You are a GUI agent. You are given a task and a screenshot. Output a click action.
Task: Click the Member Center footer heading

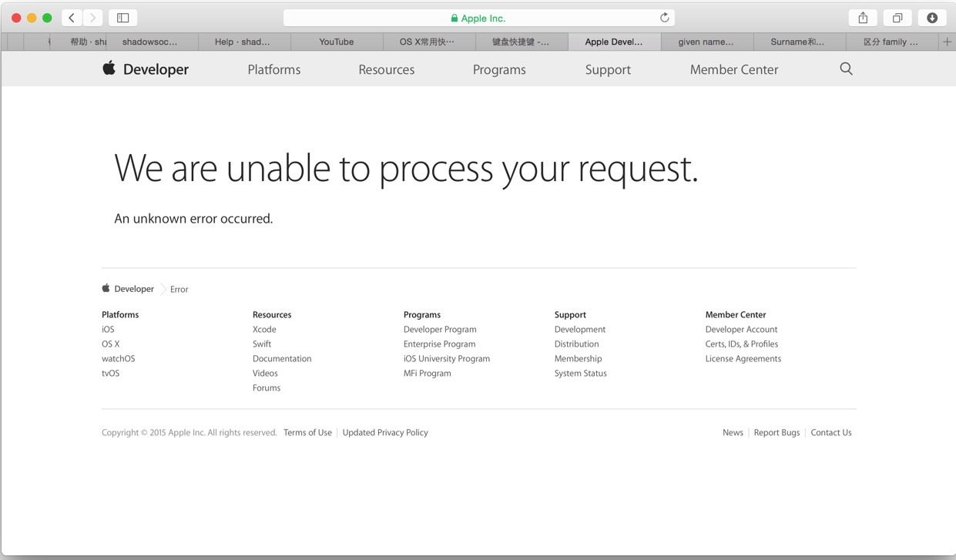[x=736, y=315]
